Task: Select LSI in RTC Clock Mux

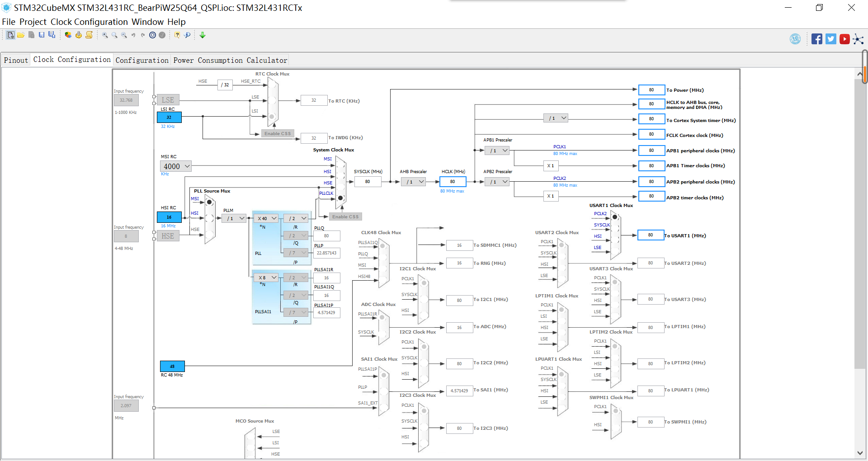Action: 272,116
